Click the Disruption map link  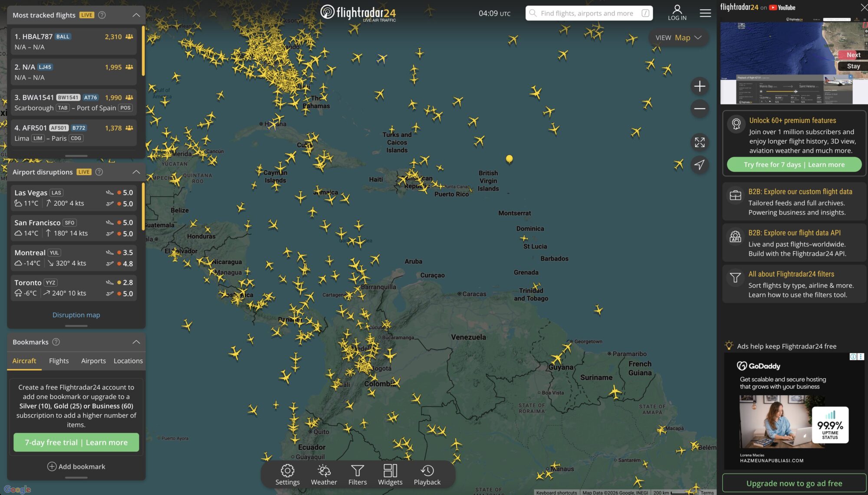pyautogui.click(x=76, y=315)
